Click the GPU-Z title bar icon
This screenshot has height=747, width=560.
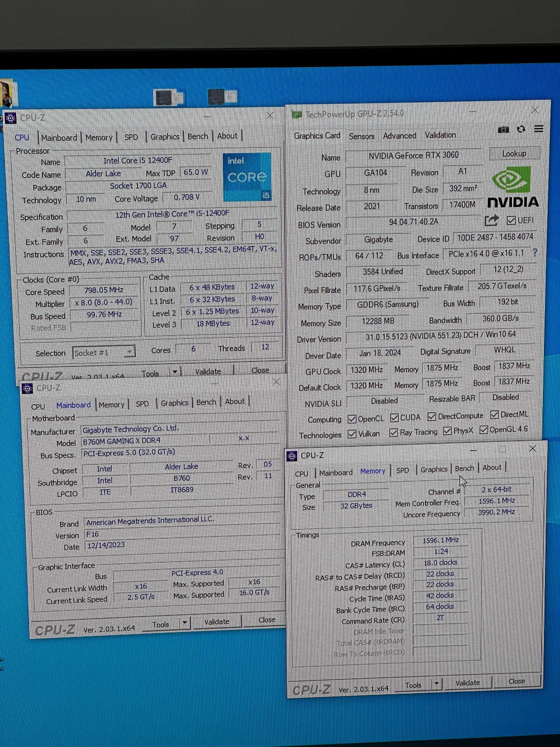coord(297,115)
